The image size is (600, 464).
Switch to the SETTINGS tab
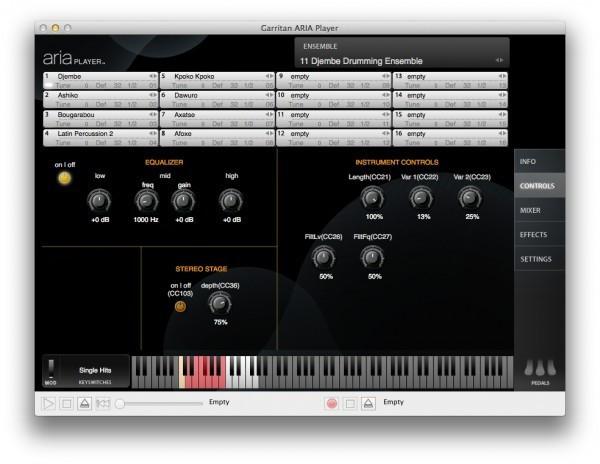pyautogui.click(x=540, y=259)
